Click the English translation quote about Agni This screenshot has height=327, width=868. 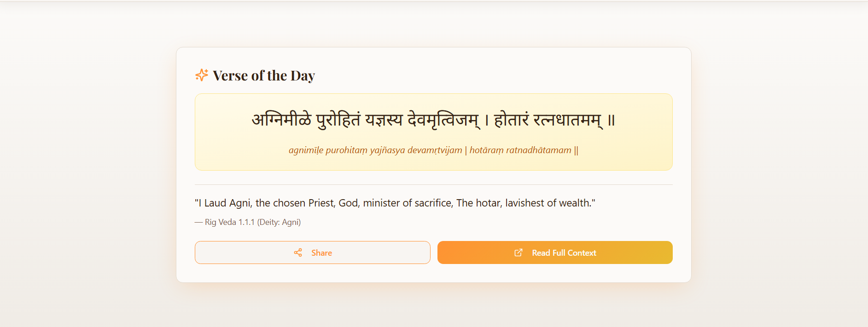tap(395, 202)
